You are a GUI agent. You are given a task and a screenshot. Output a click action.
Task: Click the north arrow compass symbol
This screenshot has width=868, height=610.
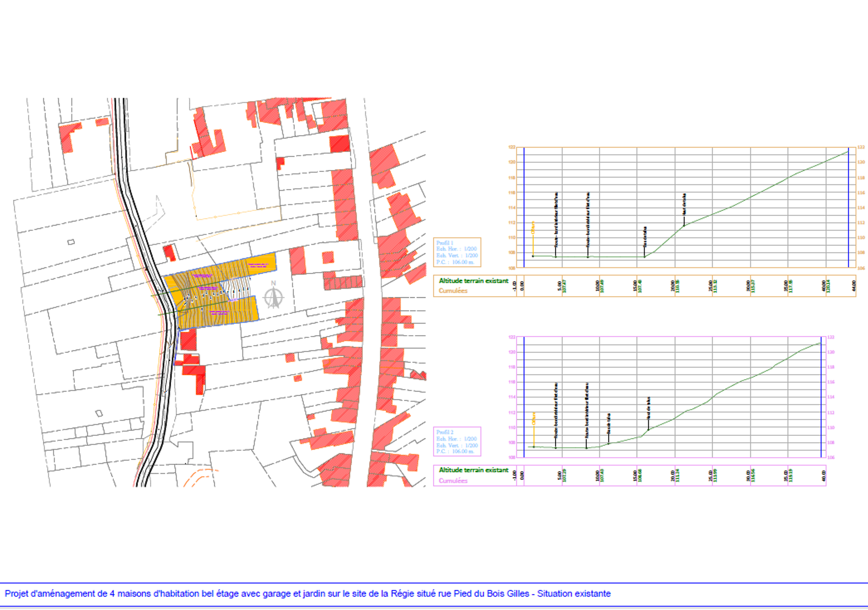click(274, 297)
